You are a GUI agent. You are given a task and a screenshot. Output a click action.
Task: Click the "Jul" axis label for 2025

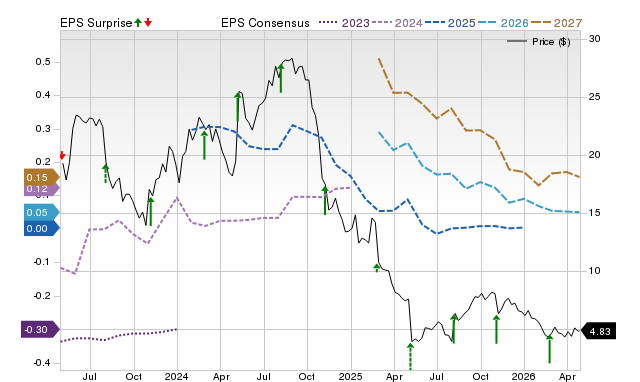[x=437, y=376]
